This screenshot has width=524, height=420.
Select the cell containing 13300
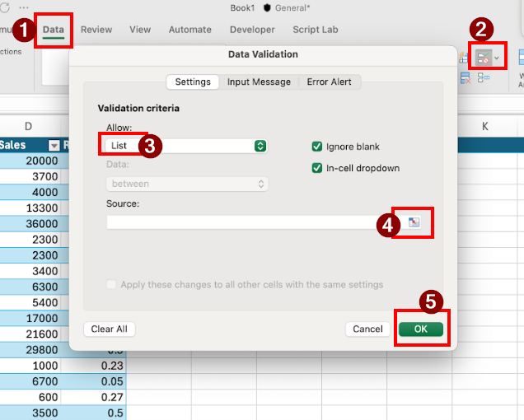pos(30,208)
